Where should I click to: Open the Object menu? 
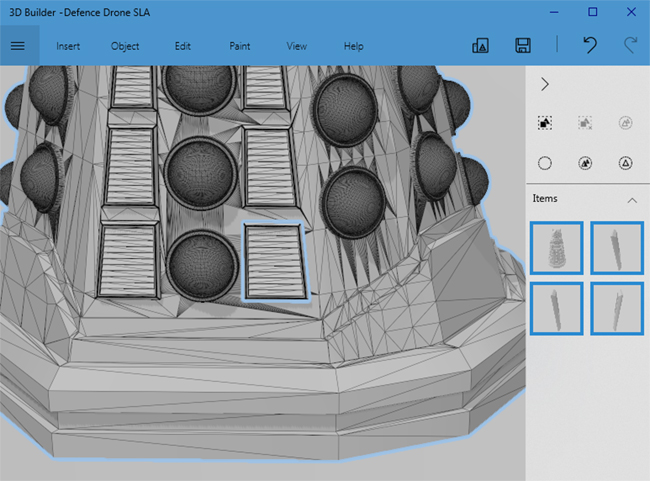[x=125, y=46]
